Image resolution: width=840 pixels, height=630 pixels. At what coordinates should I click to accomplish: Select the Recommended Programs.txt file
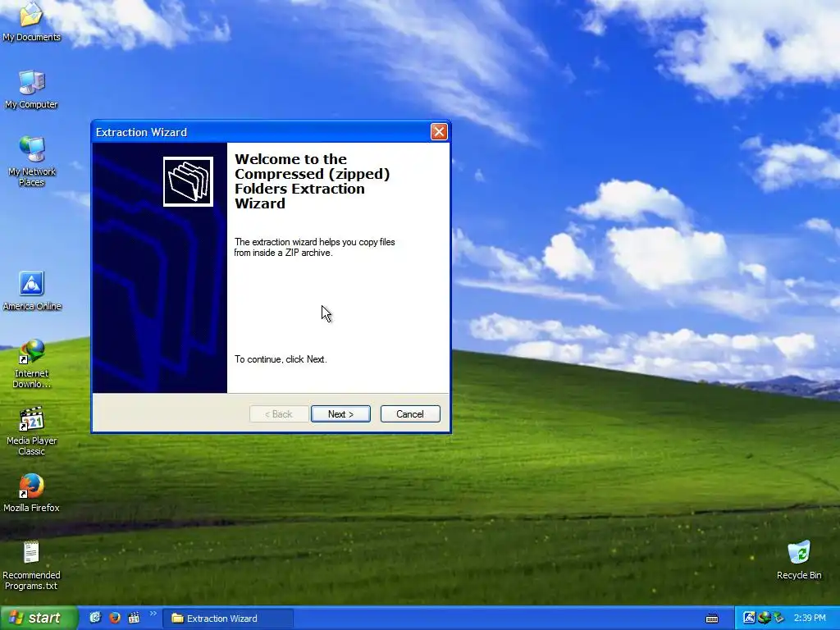click(x=32, y=566)
